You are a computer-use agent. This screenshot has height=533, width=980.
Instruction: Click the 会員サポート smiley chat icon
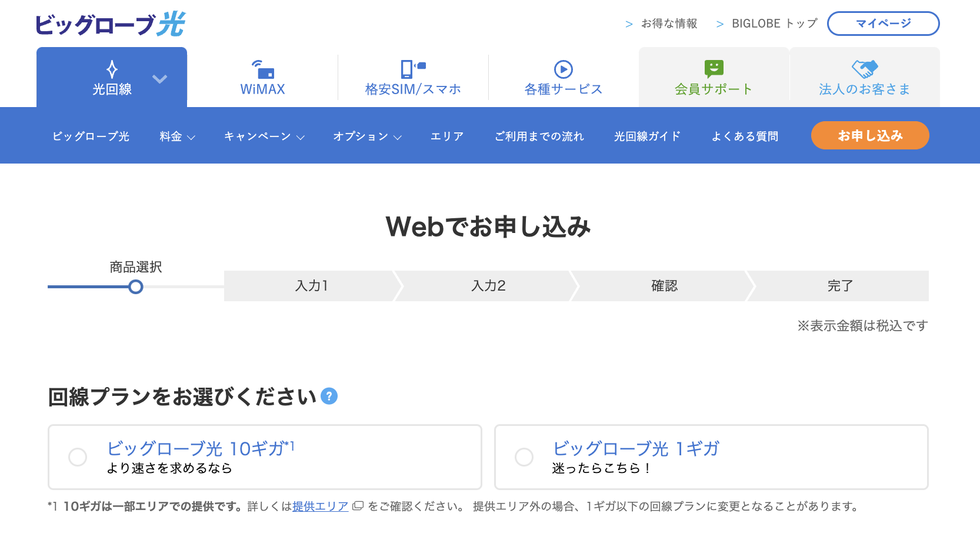[x=714, y=69]
